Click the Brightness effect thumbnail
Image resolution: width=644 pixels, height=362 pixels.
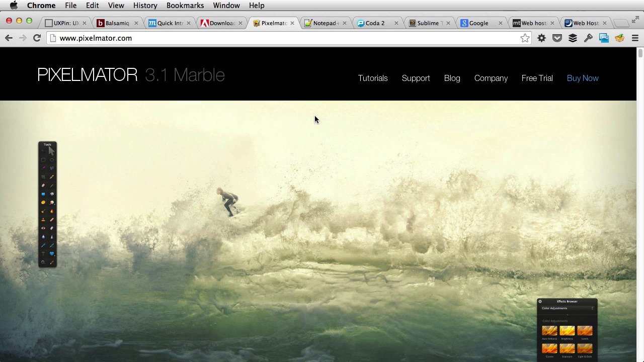[x=567, y=330]
